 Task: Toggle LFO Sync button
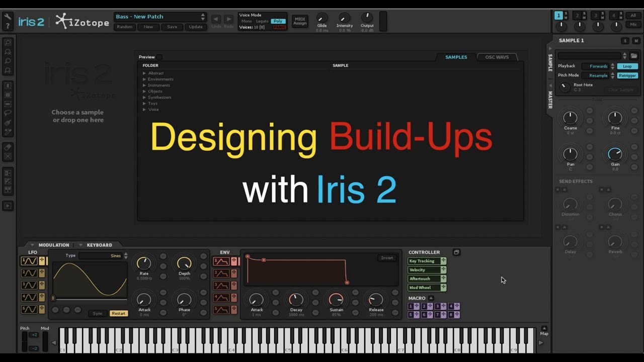98,313
